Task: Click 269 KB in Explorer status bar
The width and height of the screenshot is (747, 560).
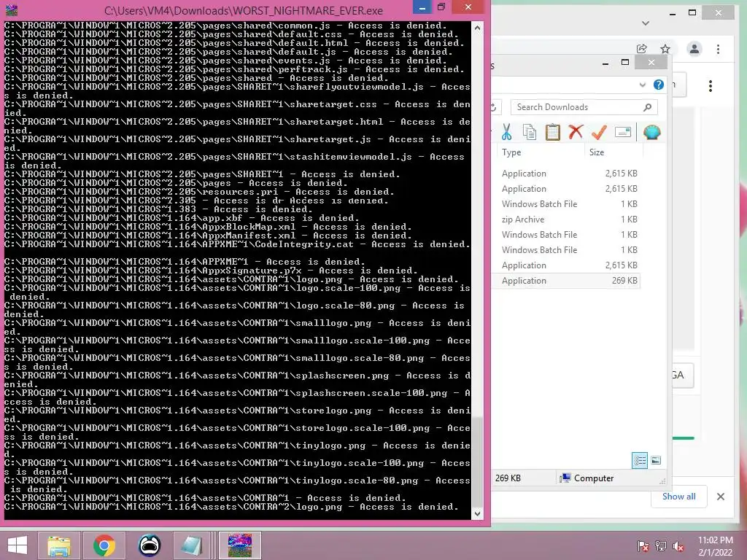Action: [508, 478]
